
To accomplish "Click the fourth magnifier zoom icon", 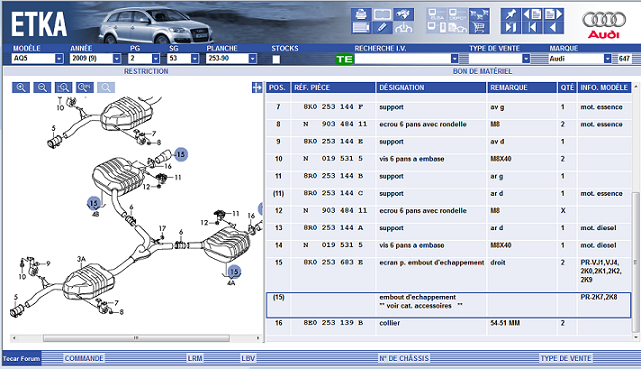I will 85,87.
